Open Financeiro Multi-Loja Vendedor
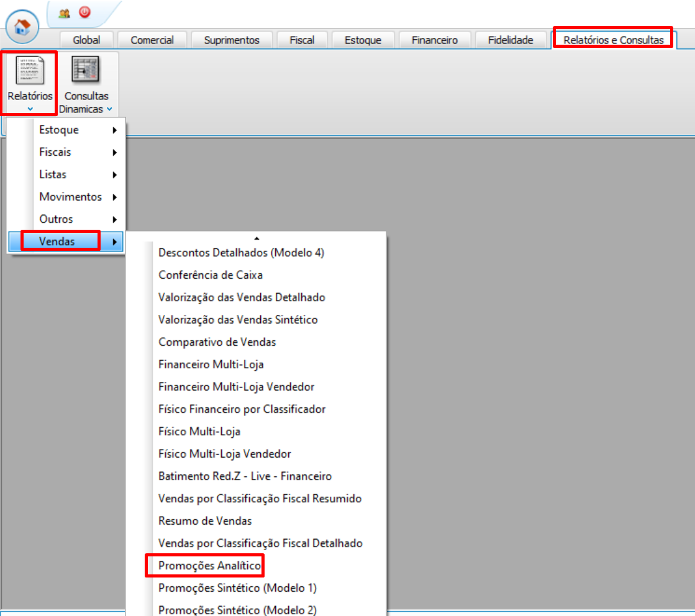This screenshot has height=616, width=695. tap(236, 387)
